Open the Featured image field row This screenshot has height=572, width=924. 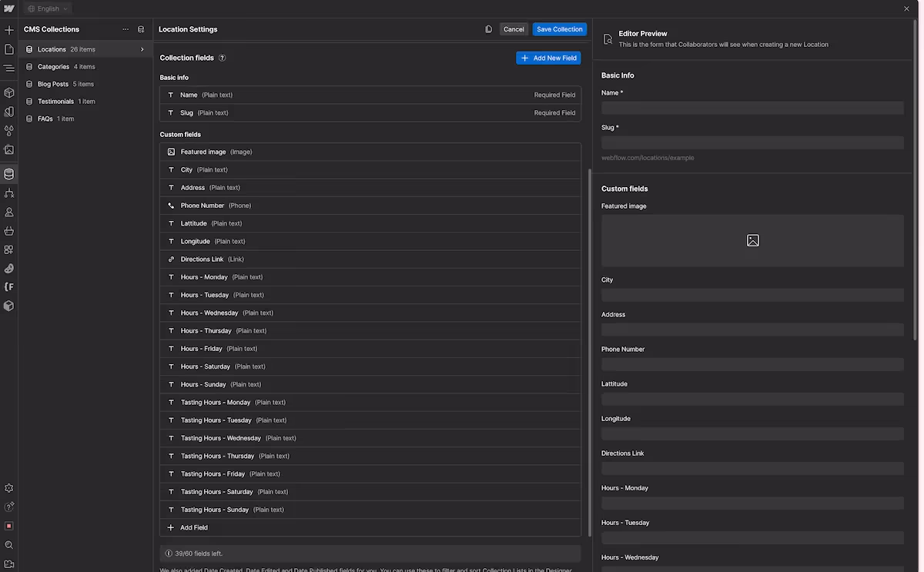pyautogui.click(x=370, y=152)
